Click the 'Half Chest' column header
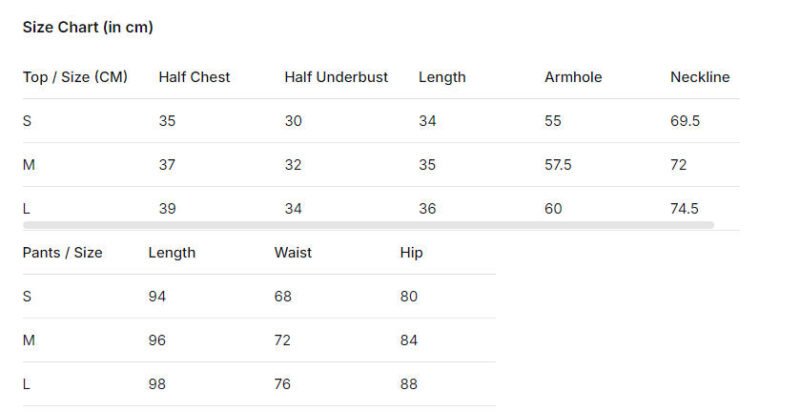This screenshot has height=412, width=800. 194,77
